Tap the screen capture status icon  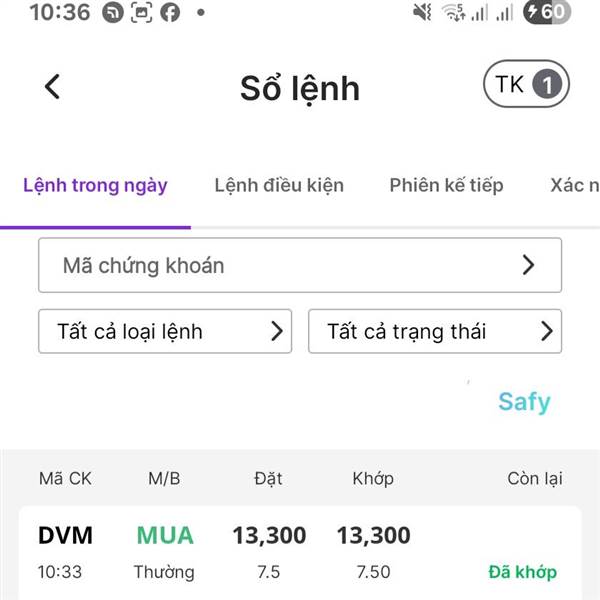pos(141,12)
